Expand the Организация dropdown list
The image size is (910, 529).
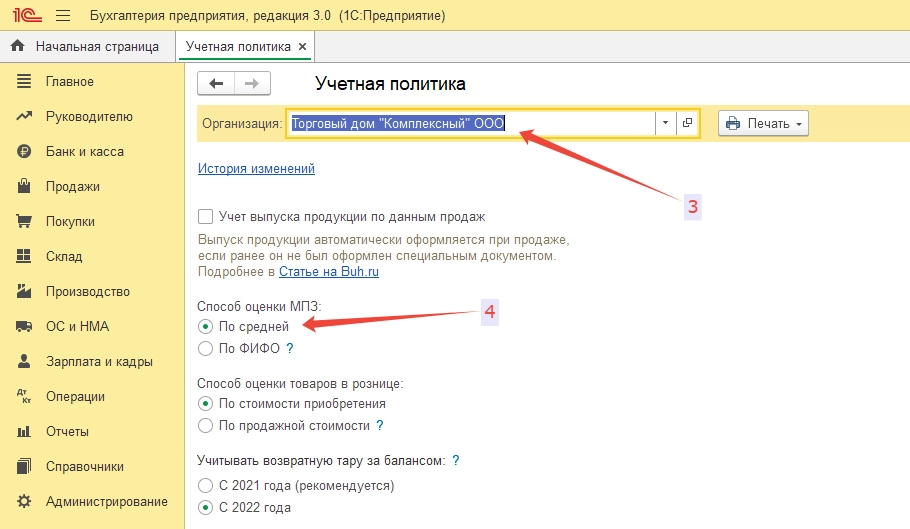coord(666,123)
